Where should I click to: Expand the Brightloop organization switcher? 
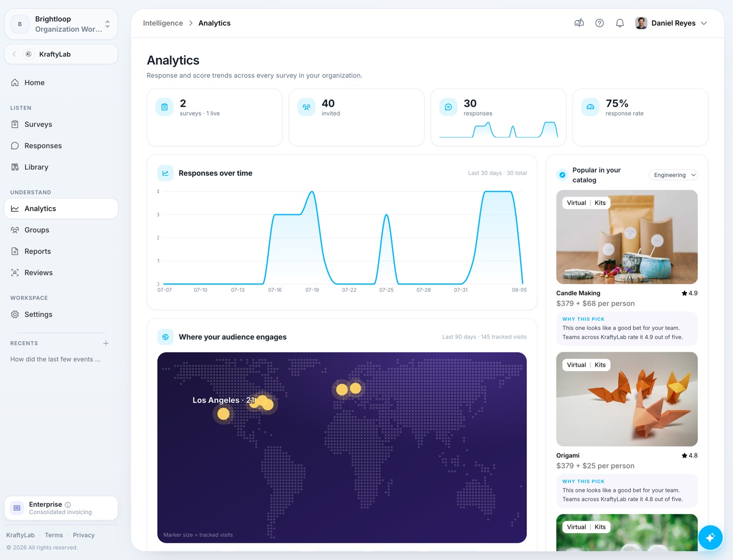(107, 24)
